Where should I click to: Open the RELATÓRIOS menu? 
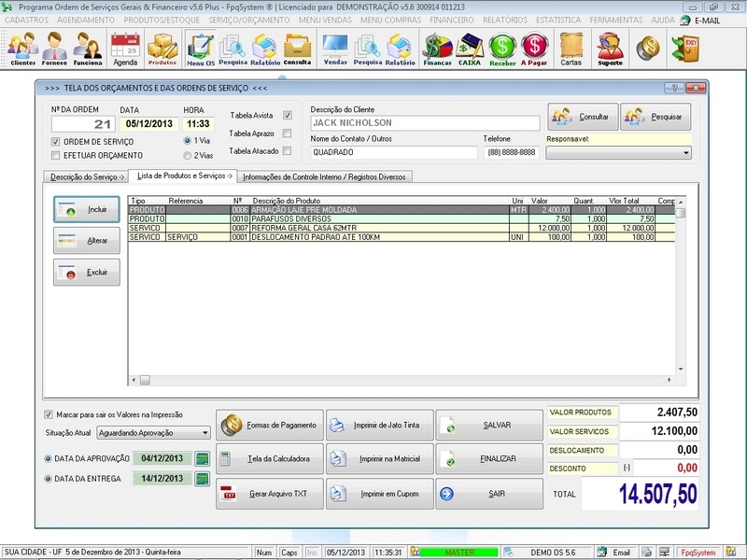click(503, 20)
